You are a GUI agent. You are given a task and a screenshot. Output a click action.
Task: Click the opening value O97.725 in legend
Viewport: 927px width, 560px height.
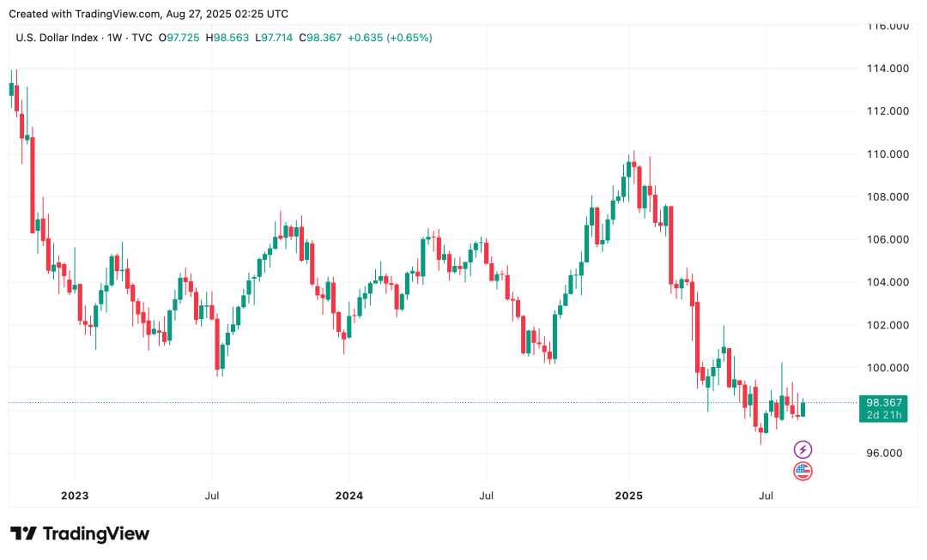tap(179, 38)
